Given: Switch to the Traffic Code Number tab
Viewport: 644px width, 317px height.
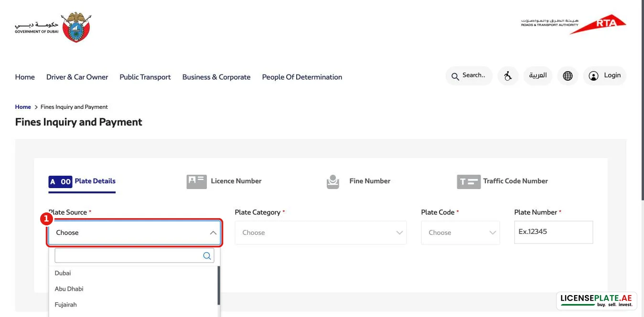Looking at the screenshot, I should click(503, 181).
